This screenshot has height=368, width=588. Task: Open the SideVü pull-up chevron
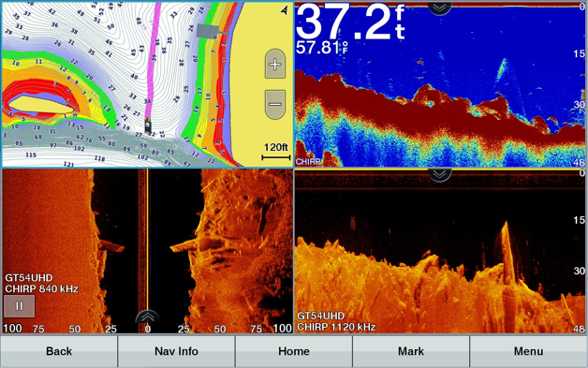click(x=147, y=317)
